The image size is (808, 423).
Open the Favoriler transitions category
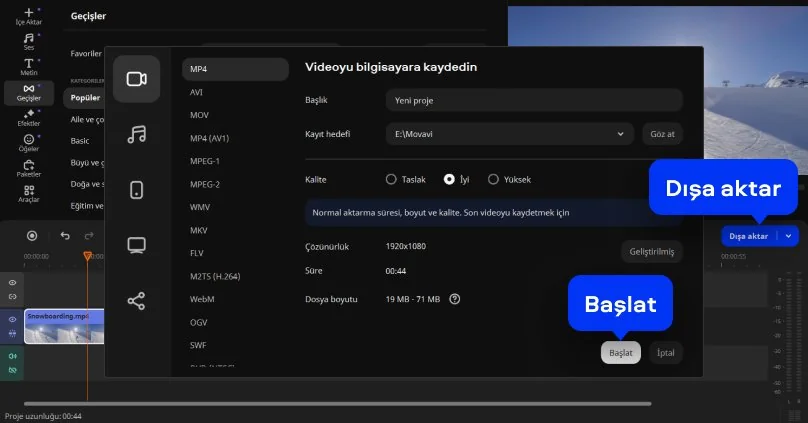click(86, 53)
